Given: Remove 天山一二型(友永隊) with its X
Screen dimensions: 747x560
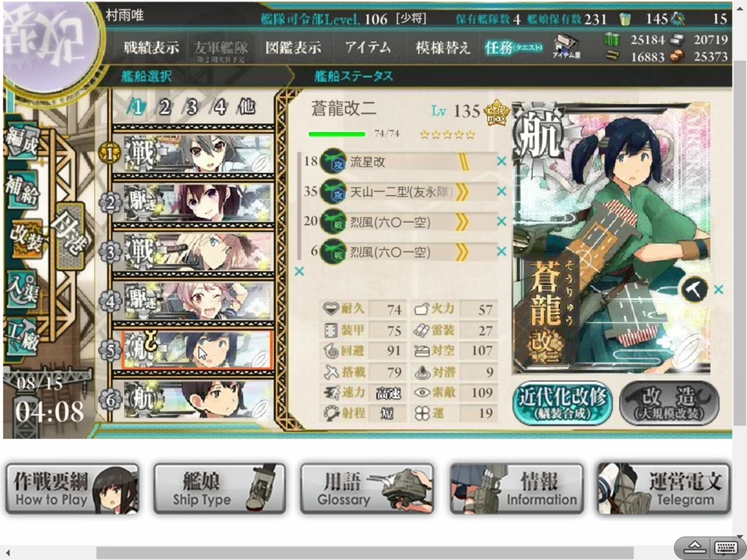Looking at the screenshot, I should tap(501, 192).
